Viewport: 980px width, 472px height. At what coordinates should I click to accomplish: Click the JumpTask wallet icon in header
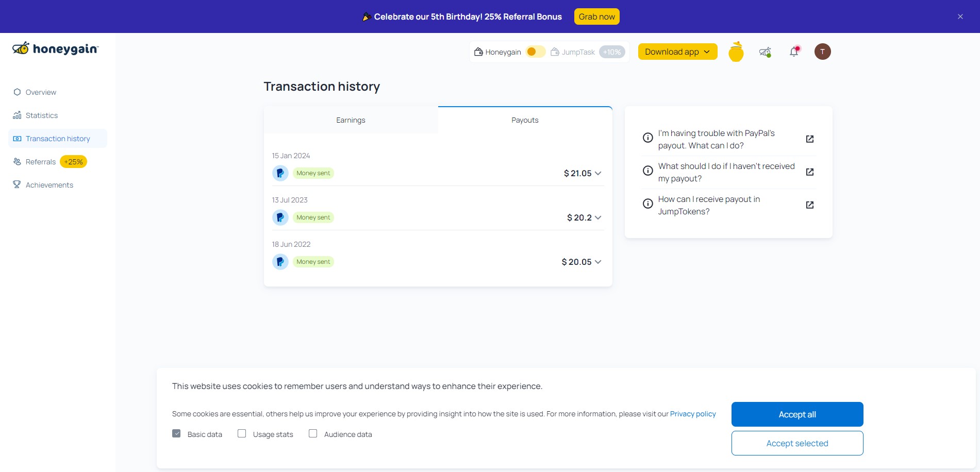[x=555, y=52]
